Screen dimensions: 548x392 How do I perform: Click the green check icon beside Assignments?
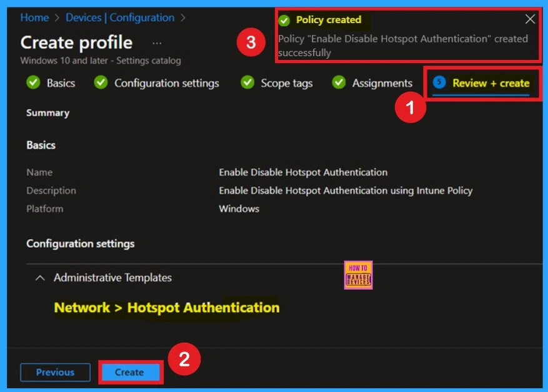point(339,82)
